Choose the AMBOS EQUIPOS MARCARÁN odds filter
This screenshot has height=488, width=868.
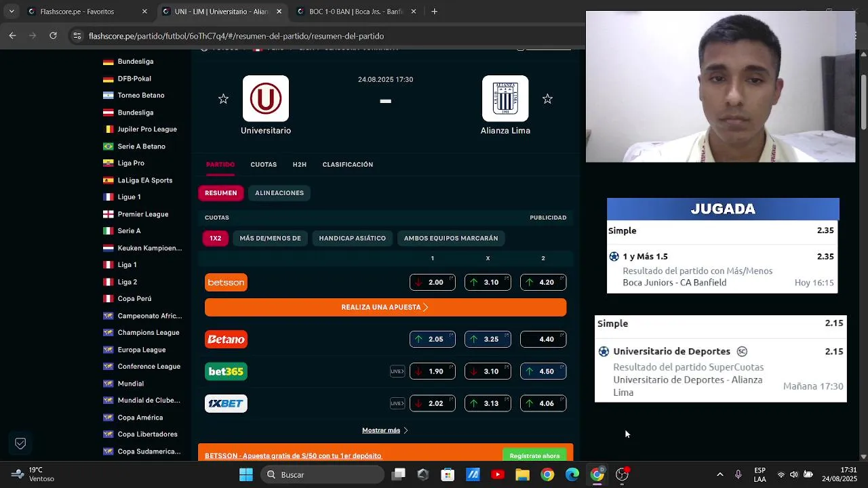451,239
